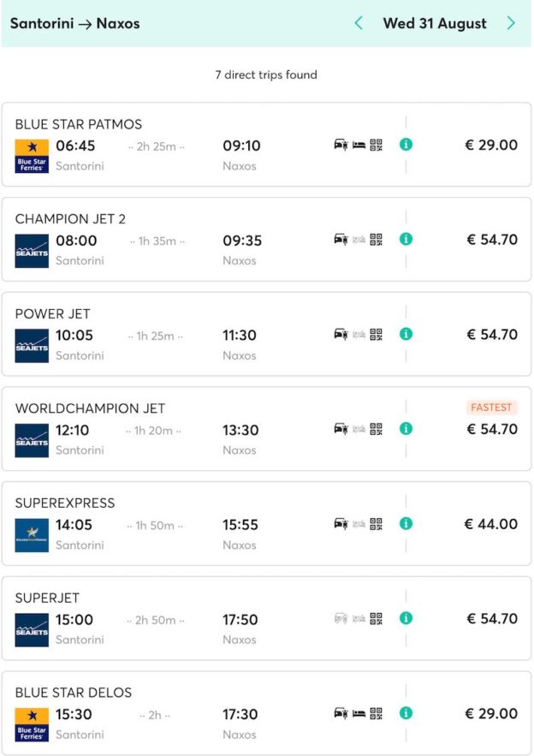Select the bed cabin icon for BLUE STAR DELOS

click(x=359, y=713)
